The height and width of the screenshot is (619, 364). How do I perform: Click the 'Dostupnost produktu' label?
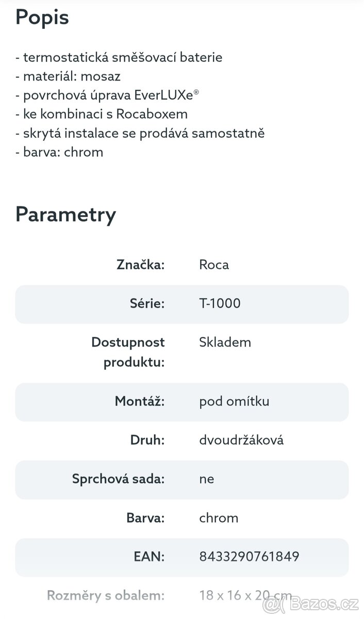click(128, 352)
